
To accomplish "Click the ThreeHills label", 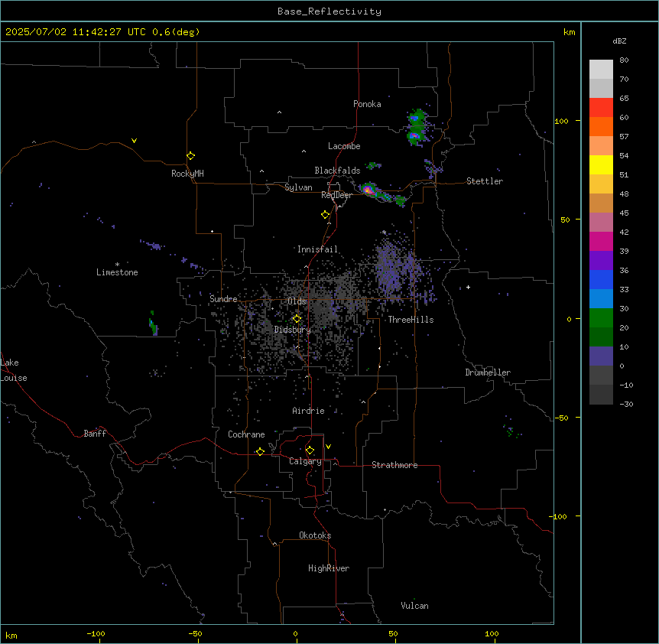I will pyautogui.click(x=411, y=320).
